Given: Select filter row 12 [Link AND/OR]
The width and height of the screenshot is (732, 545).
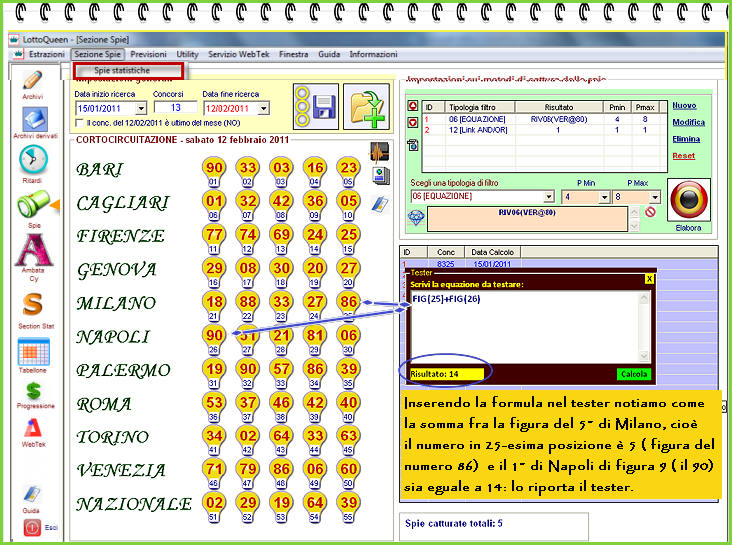Looking at the screenshot, I should click(544, 130).
